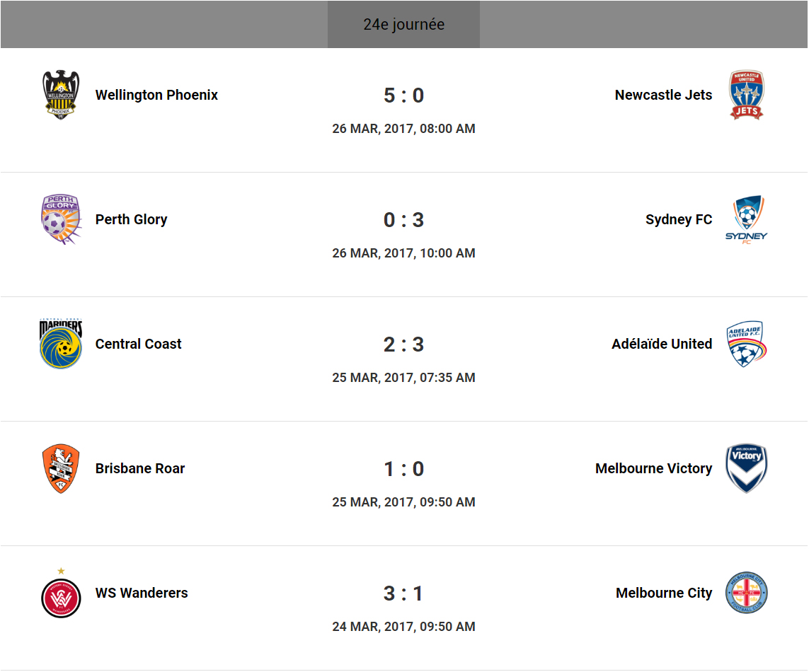Select the 24e journée tab
The image size is (809, 672).
[403, 25]
